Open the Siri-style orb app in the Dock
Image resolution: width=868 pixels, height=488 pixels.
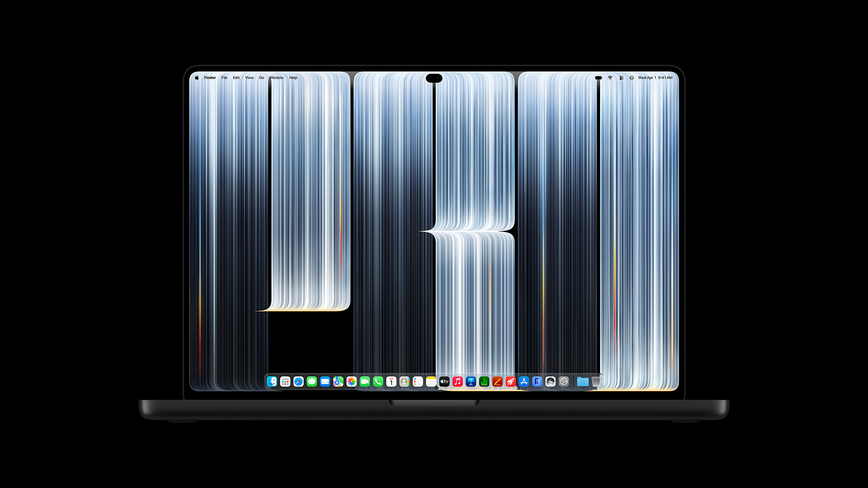coord(550,382)
